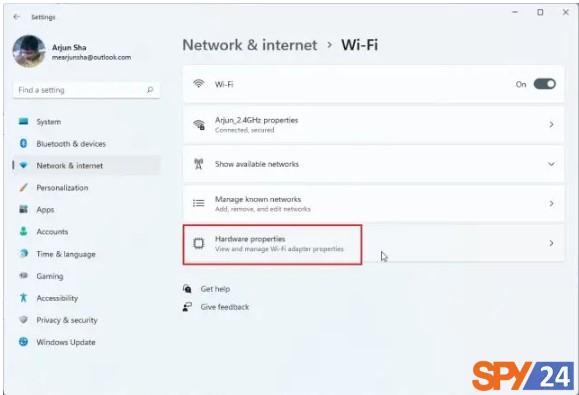This screenshot has height=395, width=579.
Task: Select Accounts in the settings sidebar
Action: coord(52,232)
